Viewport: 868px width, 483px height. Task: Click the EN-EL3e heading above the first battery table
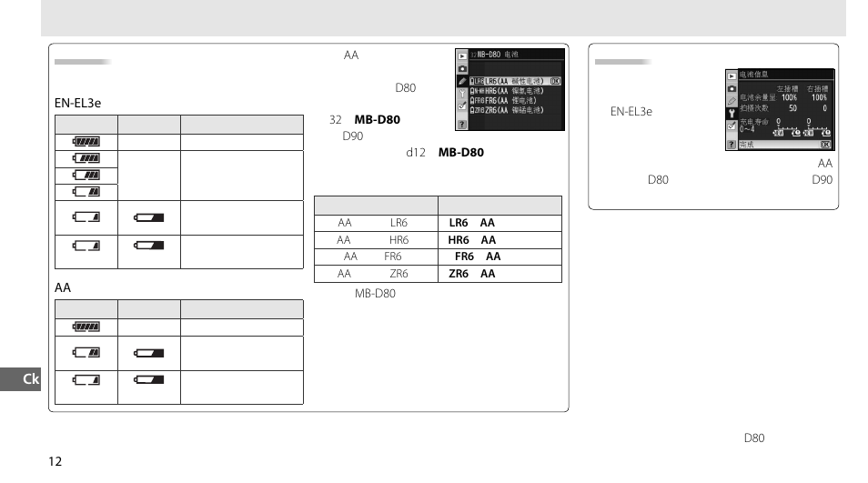(x=77, y=104)
